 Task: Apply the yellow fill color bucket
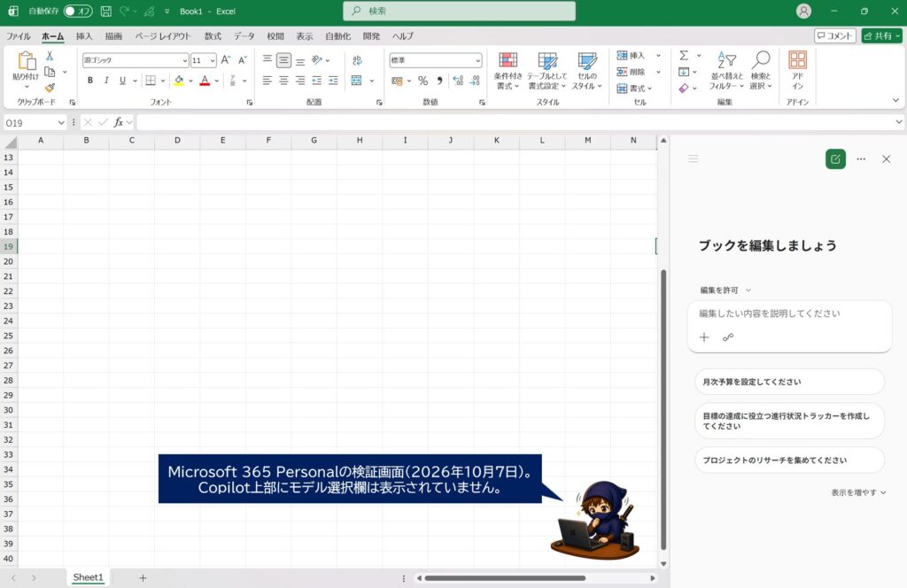(x=179, y=81)
